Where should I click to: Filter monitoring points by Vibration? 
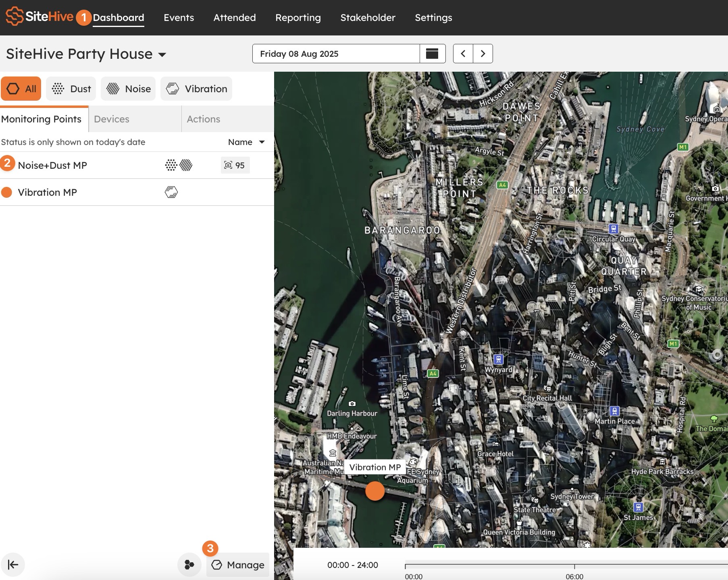(196, 89)
